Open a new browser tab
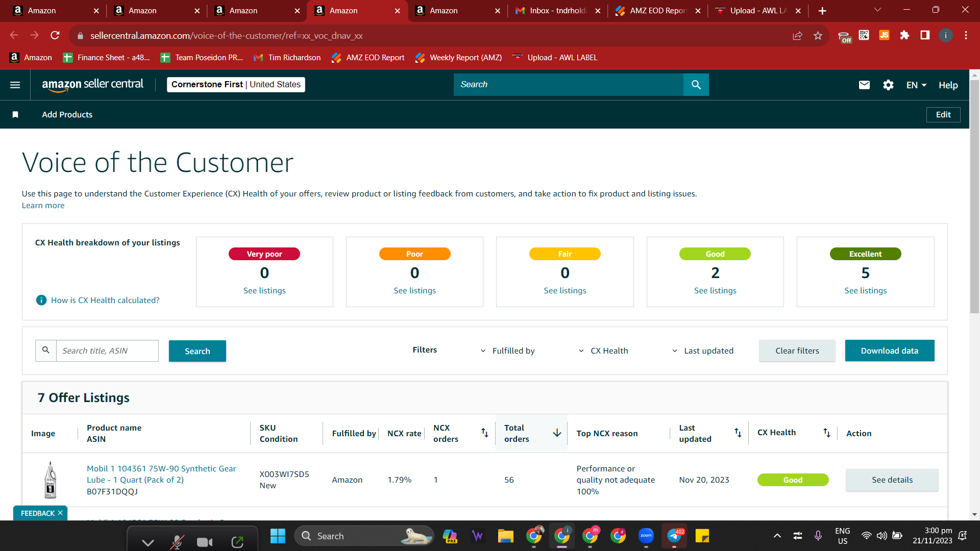 [x=822, y=11]
